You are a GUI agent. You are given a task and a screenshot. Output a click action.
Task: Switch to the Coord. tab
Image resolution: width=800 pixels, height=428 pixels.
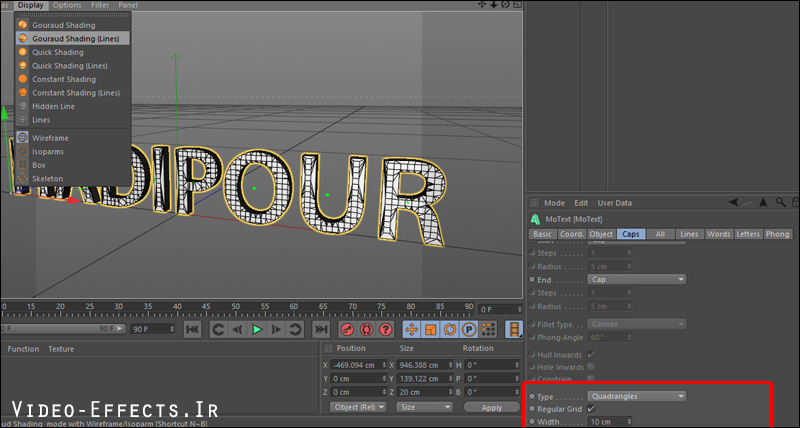pos(571,234)
